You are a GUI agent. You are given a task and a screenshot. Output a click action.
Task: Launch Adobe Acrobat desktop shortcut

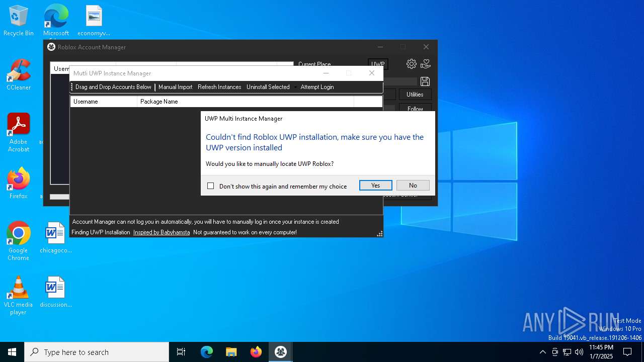point(19,133)
